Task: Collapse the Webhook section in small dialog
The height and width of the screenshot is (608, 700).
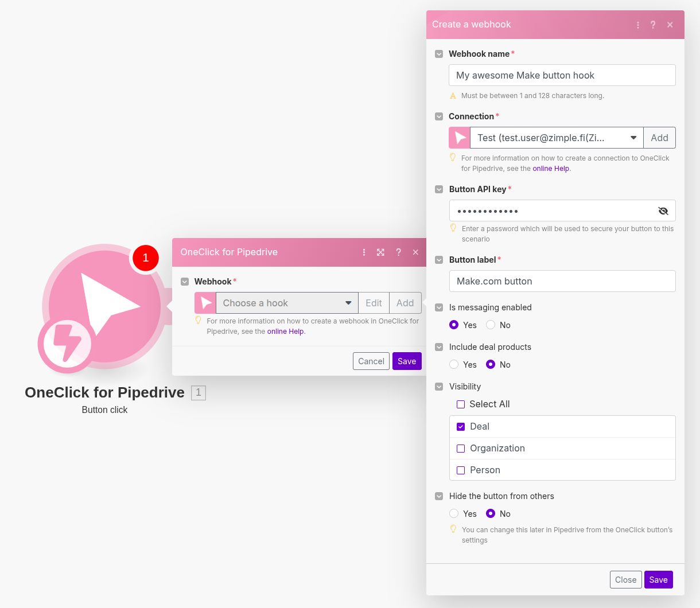Action: [x=185, y=282]
